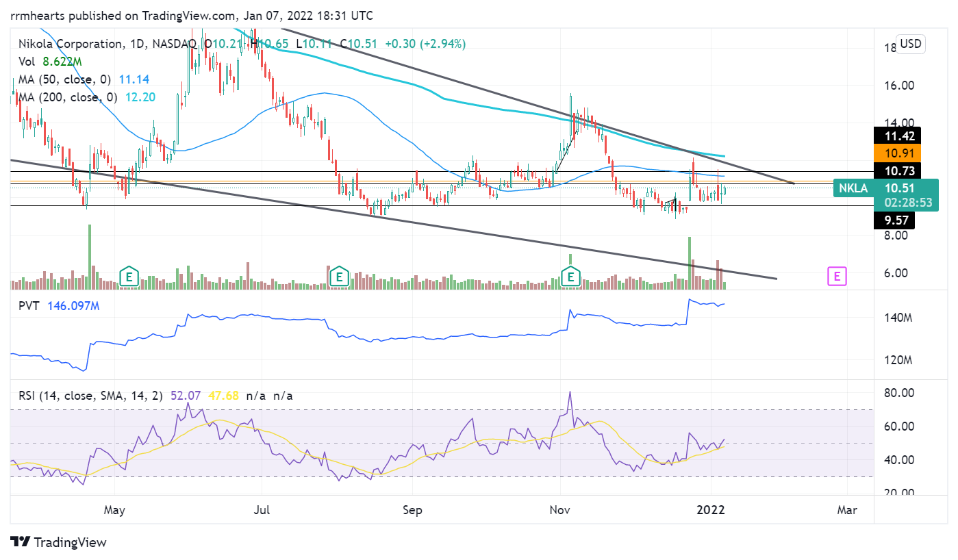
Task: Click the 2022 label on time axis
Action: pos(711,510)
